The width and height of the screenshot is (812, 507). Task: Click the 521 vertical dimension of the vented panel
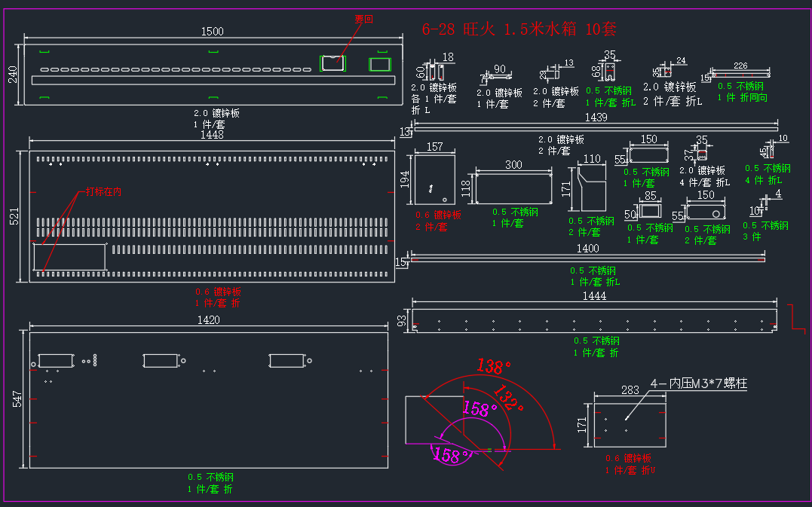point(14,216)
